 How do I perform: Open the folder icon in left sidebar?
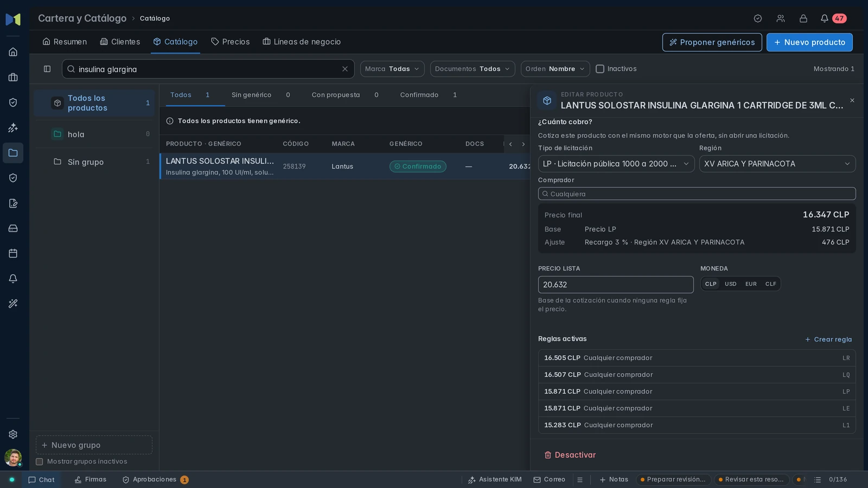13,153
